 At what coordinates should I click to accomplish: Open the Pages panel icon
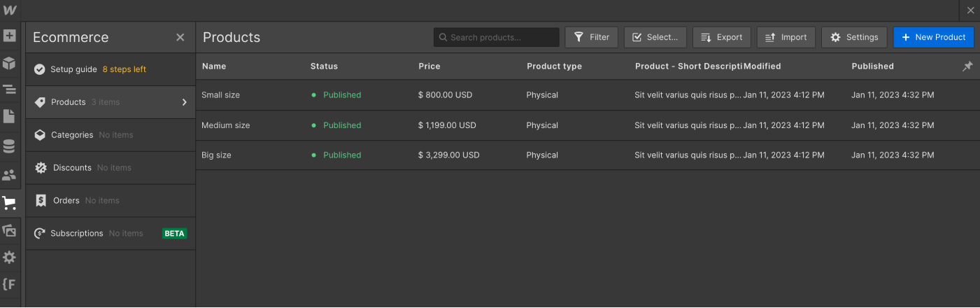coord(9,116)
